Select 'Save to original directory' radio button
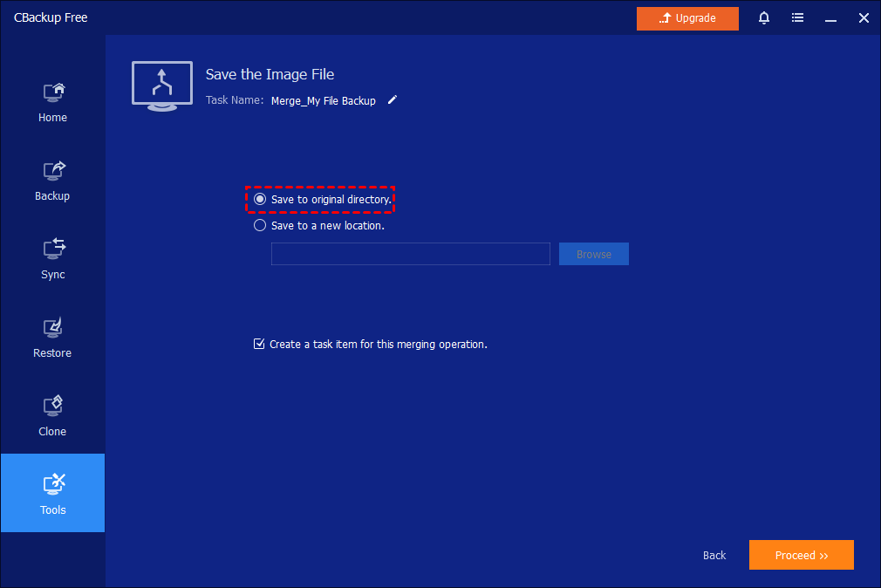This screenshot has width=881, height=588. (260, 200)
